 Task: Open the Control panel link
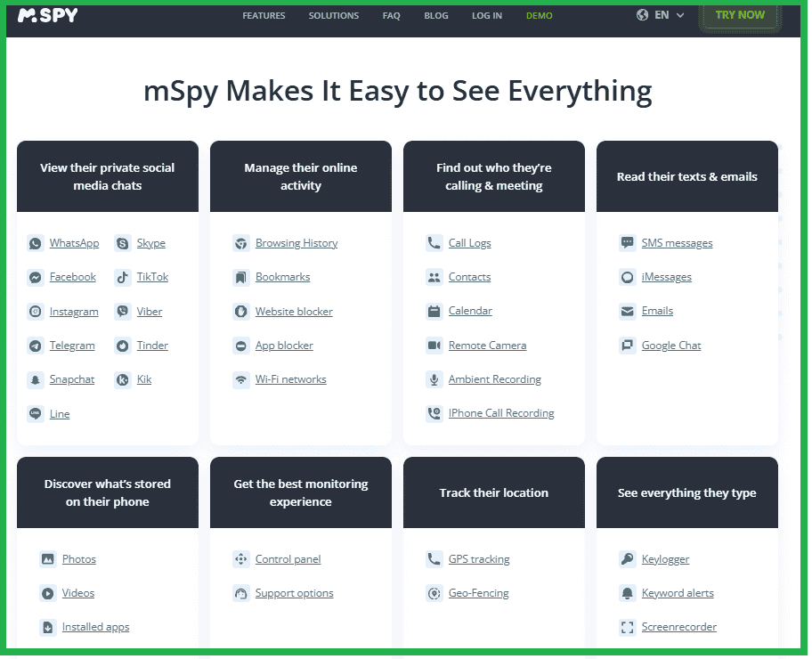[288, 559]
